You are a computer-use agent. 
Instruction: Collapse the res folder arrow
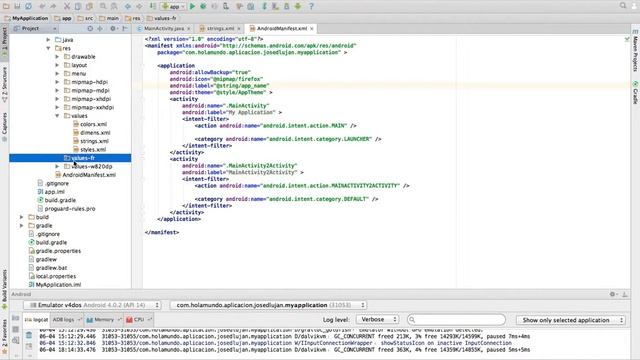pos(48,48)
